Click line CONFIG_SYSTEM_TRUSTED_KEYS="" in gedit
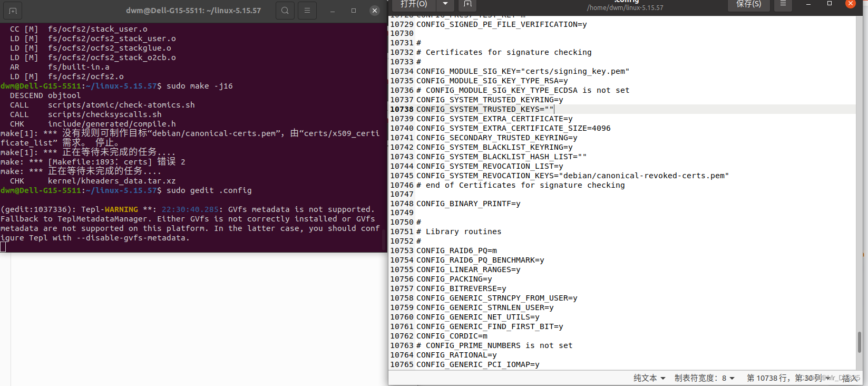The height and width of the screenshot is (386, 868). point(485,109)
